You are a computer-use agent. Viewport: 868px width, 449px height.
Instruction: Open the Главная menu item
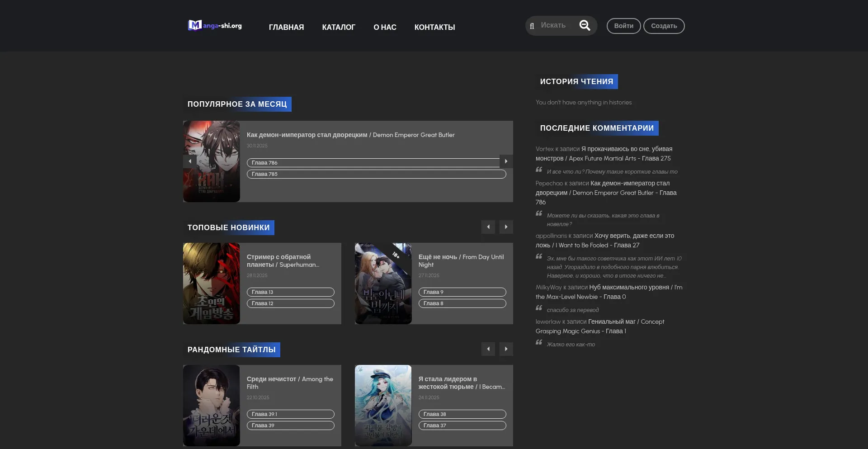tap(286, 28)
